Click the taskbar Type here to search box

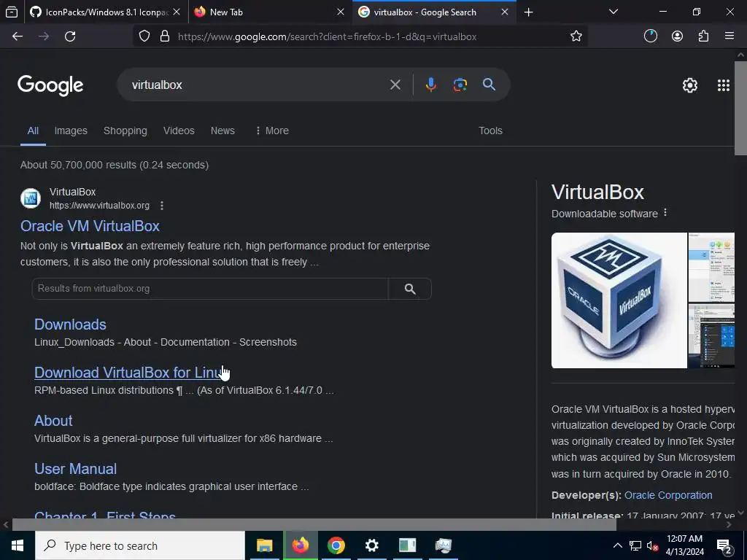[x=140, y=545]
